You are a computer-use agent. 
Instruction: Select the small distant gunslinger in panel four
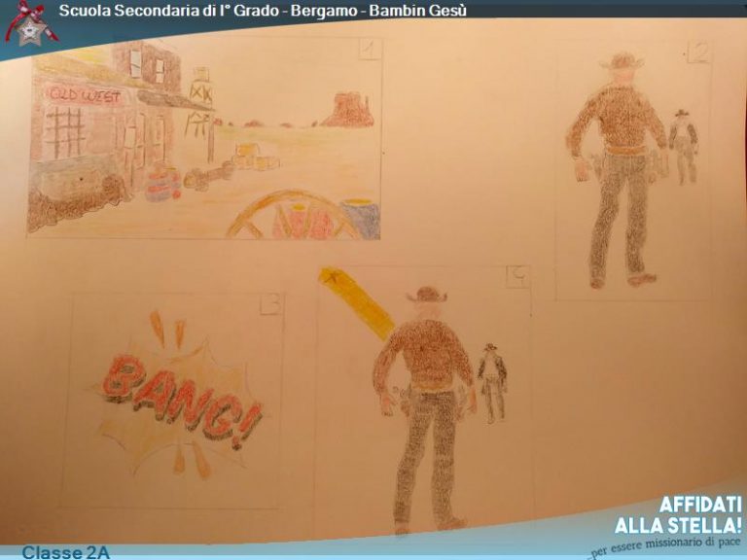point(492,379)
